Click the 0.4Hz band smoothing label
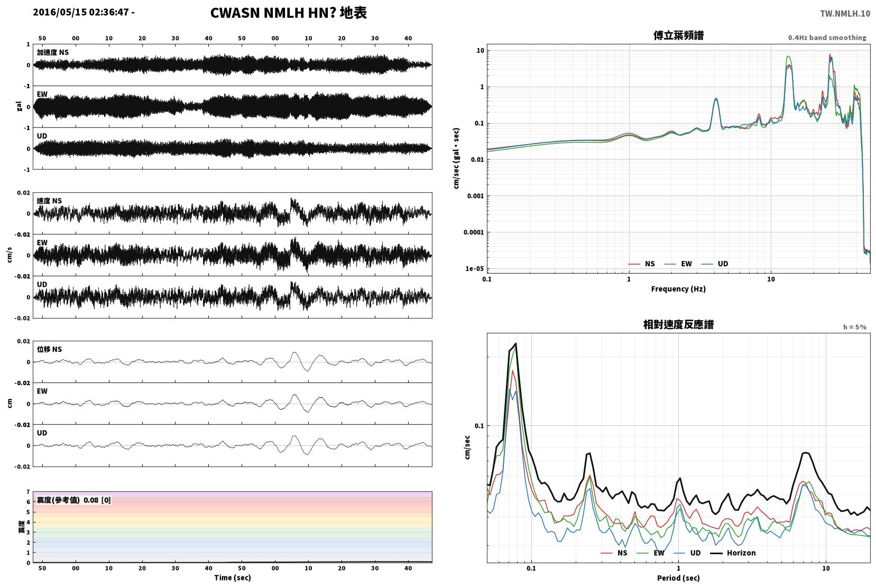Screen dimensions: 876x588 (x=827, y=38)
